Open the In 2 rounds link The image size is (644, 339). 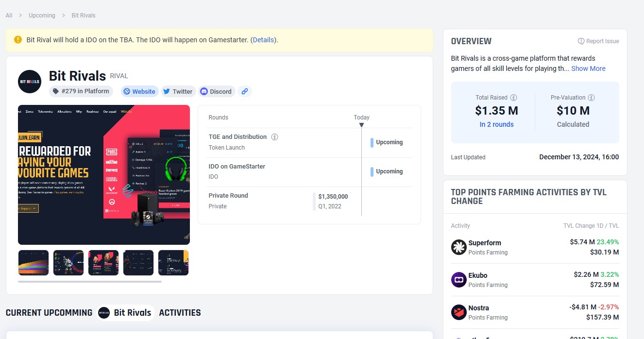point(496,124)
